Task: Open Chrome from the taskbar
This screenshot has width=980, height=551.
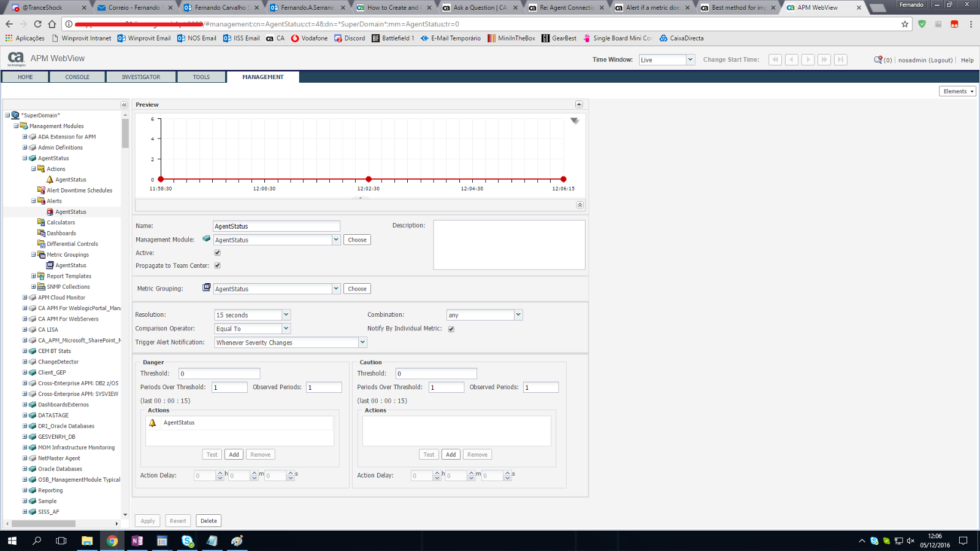Action: pos(112,541)
